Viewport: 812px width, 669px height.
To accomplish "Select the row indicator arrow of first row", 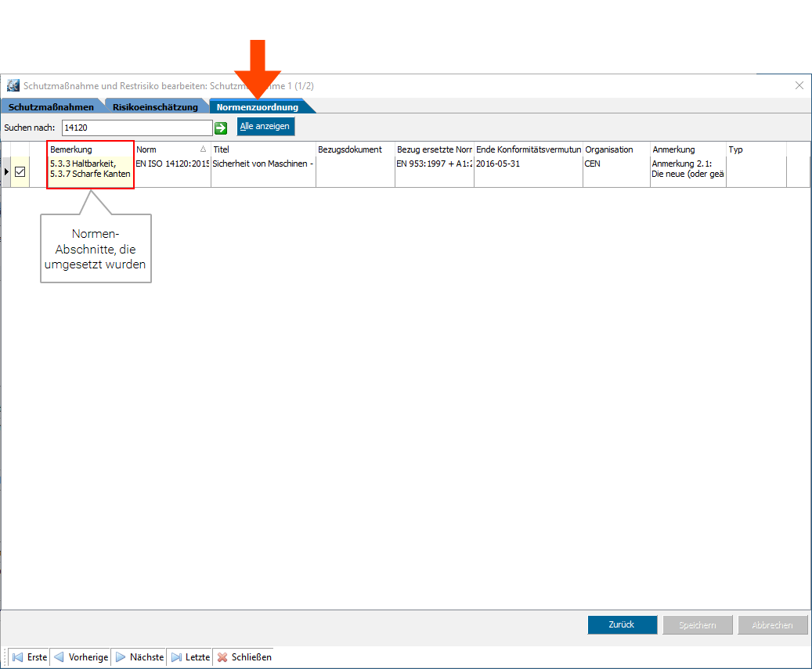I will pyautogui.click(x=6, y=171).
